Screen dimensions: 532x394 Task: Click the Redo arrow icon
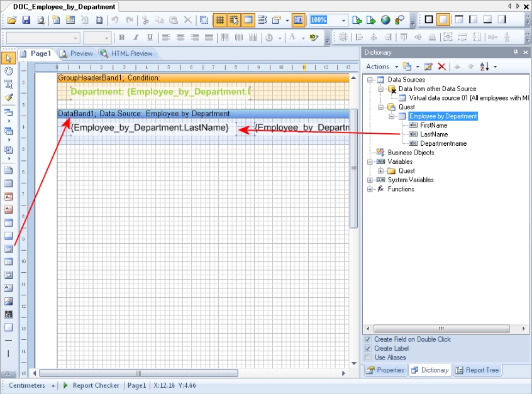(x=130, y=20)
